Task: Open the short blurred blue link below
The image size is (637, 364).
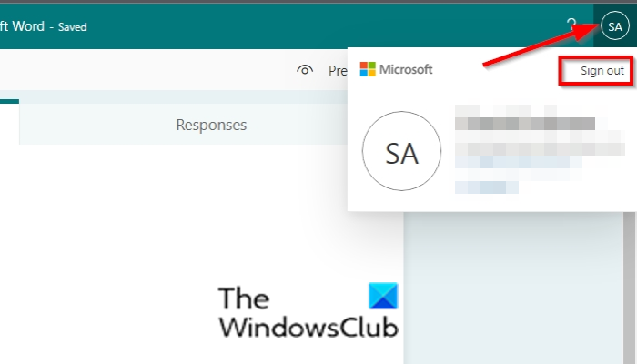Action: 487,187
